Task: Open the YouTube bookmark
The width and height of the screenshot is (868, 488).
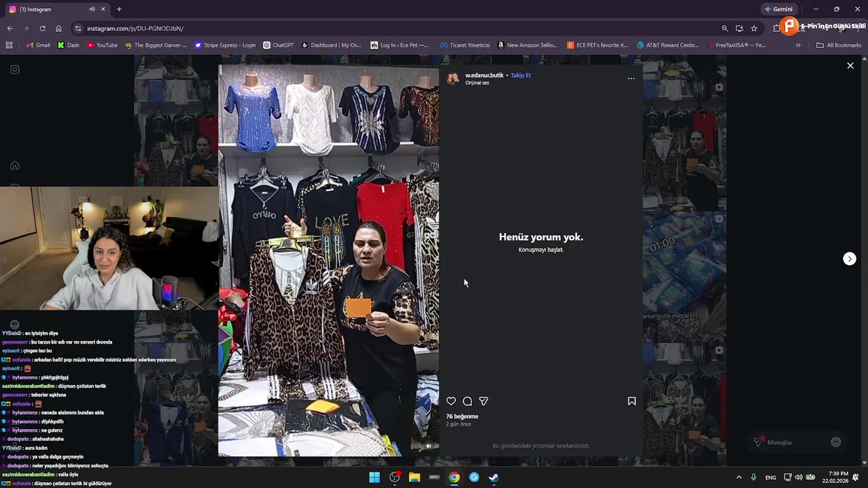Action: (102, 45)
